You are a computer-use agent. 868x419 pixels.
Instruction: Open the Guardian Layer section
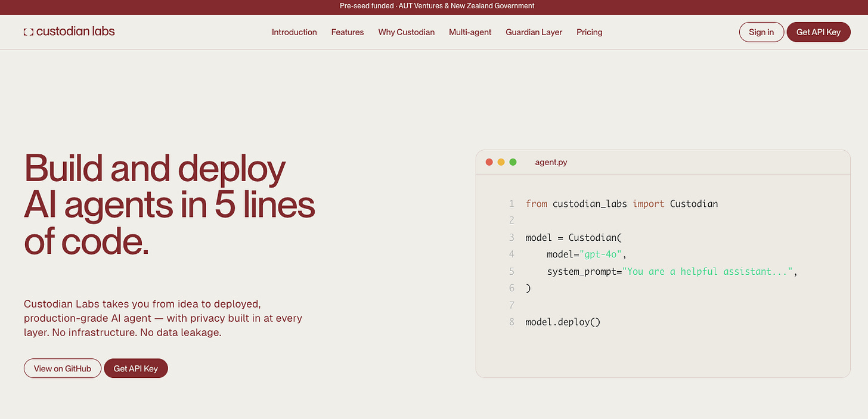[x=534, y=32]
